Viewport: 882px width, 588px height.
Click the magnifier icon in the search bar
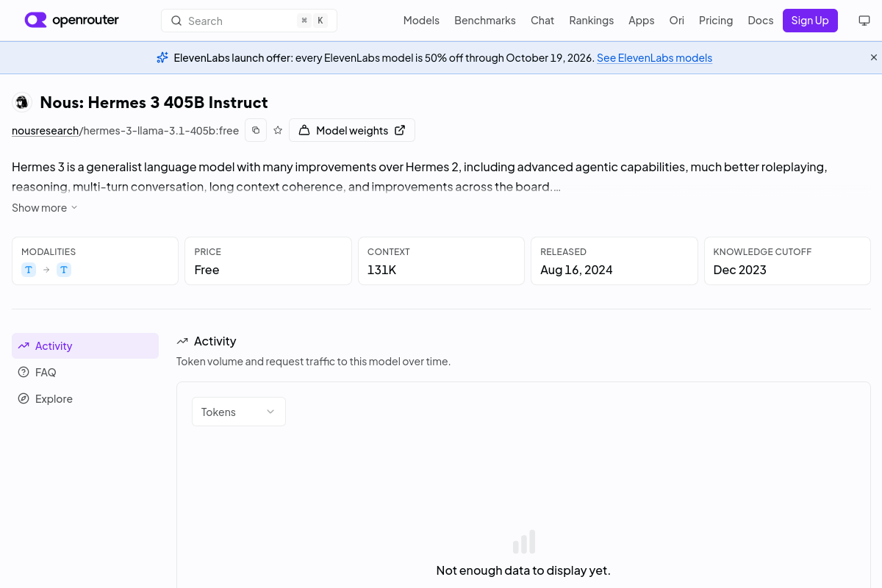(176, 21)
